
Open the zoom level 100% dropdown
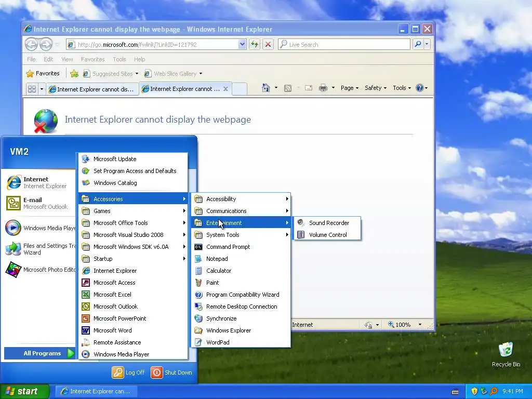[420, 325]
